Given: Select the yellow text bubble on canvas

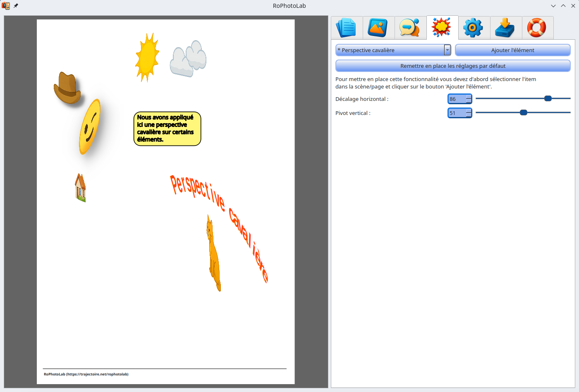Looking at the screenshot, I should tap(167, 129).
